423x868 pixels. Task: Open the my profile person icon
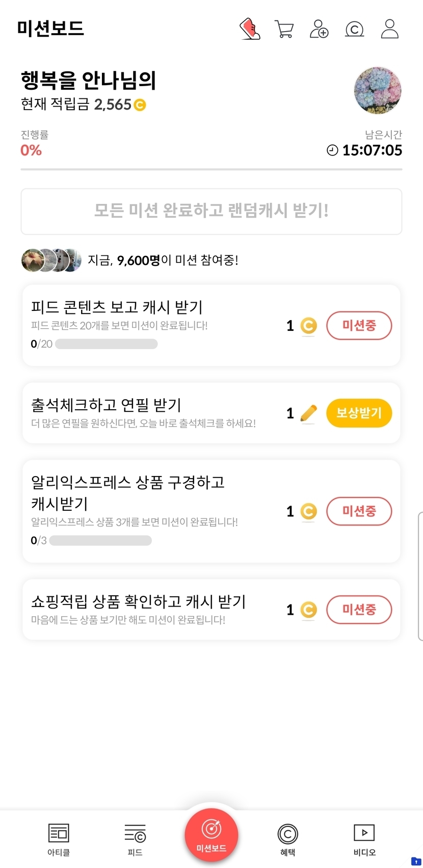pos(390,29)
